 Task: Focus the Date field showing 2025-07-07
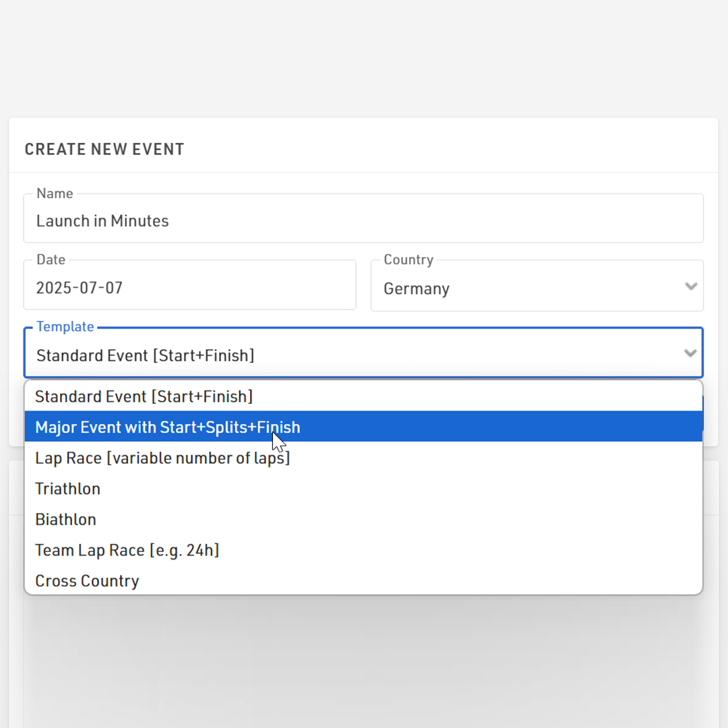point(190,284)
